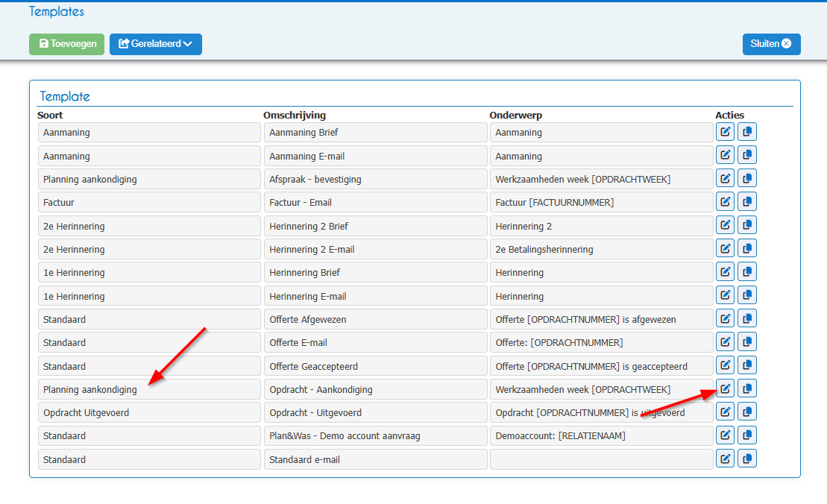This screenshot has height=504, width=827.
Task: Copy the Aanmaning Brief template
Action: click(746, 132)
